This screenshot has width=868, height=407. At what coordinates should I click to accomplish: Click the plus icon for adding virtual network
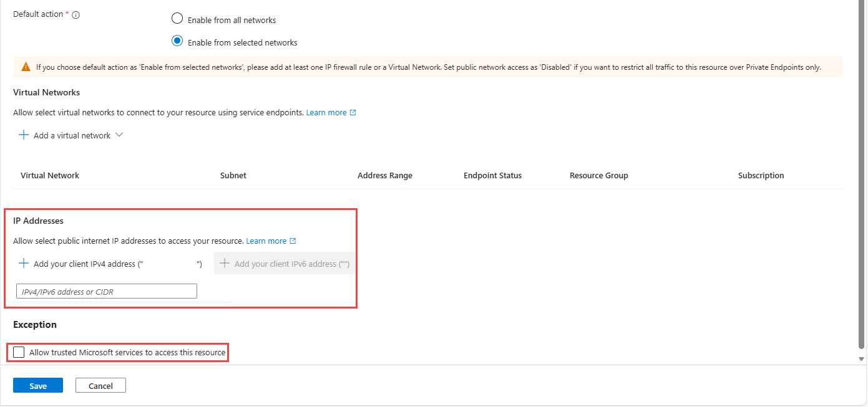pyautogui.click(x=24, y=135)
